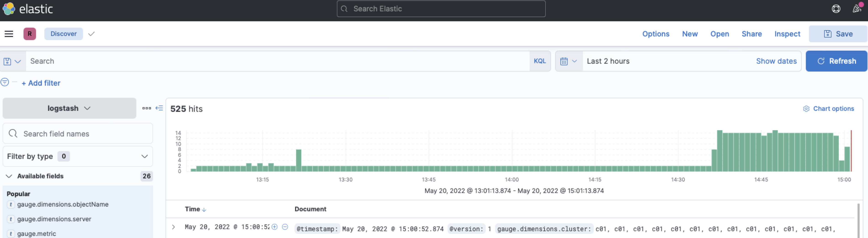This screenshot has width=868, height=238.
Task: Open the Options menu
Action: (x=655, y=34)
